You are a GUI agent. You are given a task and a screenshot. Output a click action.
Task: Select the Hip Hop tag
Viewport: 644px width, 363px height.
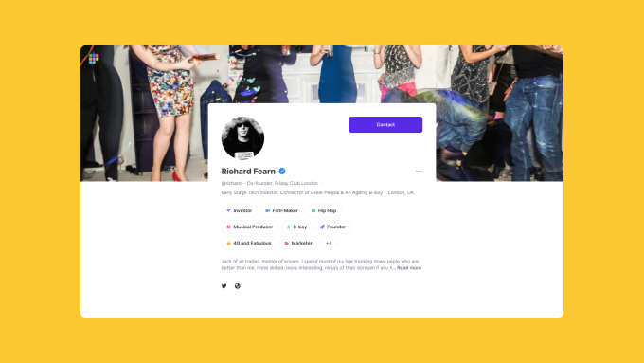(324, 211)
